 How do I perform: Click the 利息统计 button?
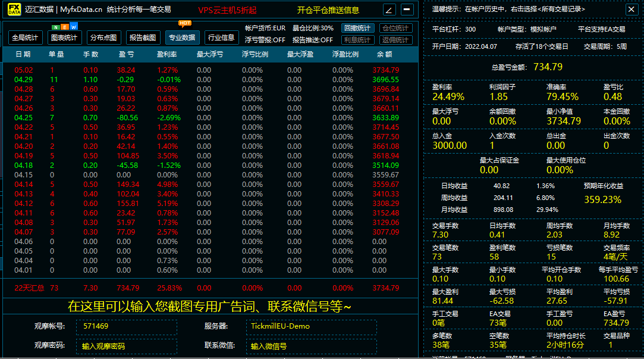point(357,40)
